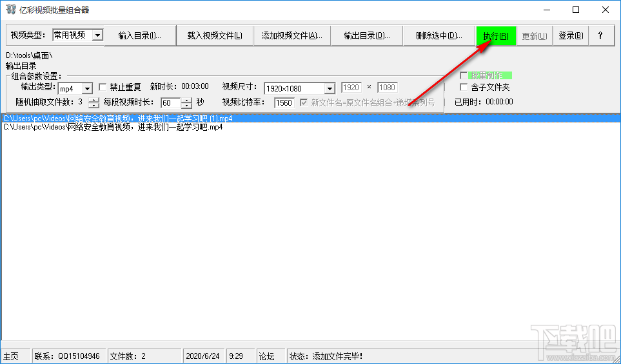Click the 视频比特率 1560 field

(x=284, y=103)
